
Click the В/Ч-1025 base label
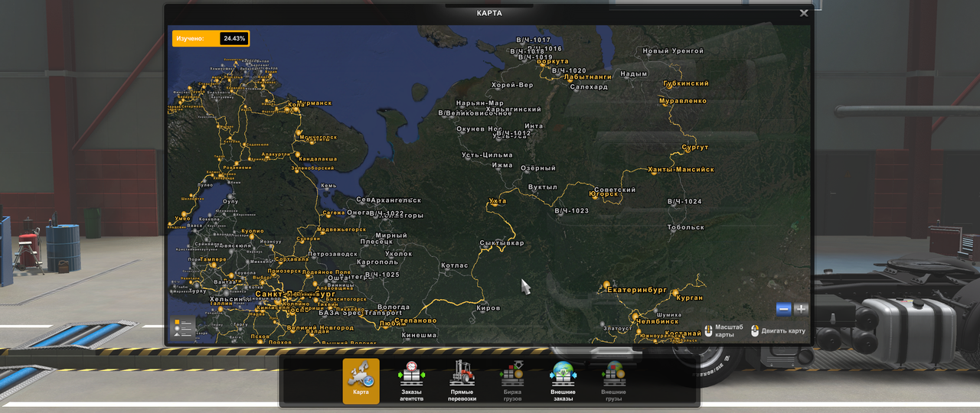tap(382, 275)
